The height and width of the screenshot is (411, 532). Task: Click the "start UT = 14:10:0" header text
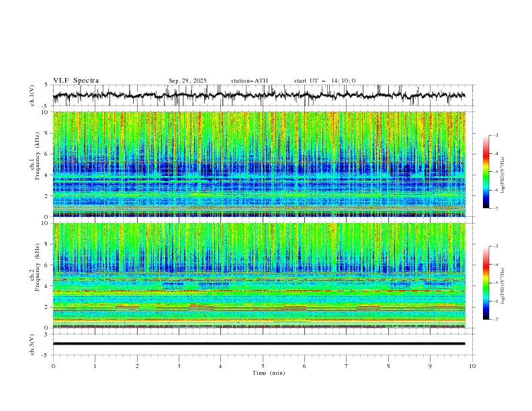click(324, 81)
